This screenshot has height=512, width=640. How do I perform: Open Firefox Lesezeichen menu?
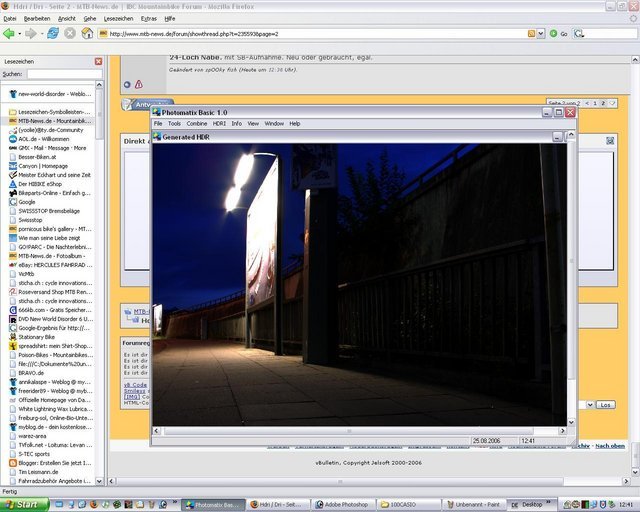tap(118, 18)
